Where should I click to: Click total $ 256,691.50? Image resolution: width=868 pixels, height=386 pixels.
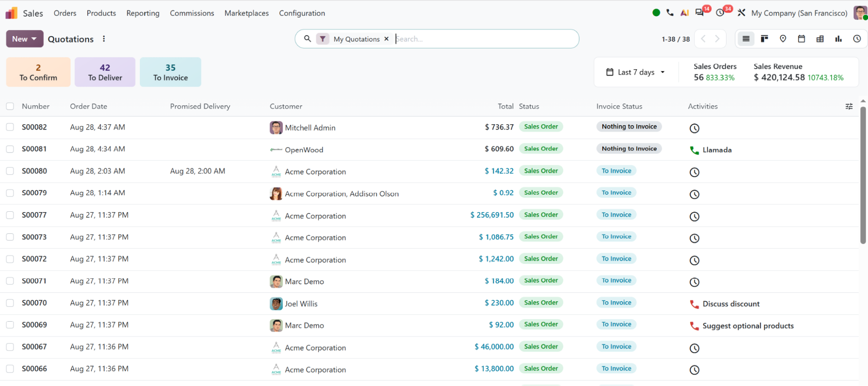pyautogui.click(x=492, y=215)
